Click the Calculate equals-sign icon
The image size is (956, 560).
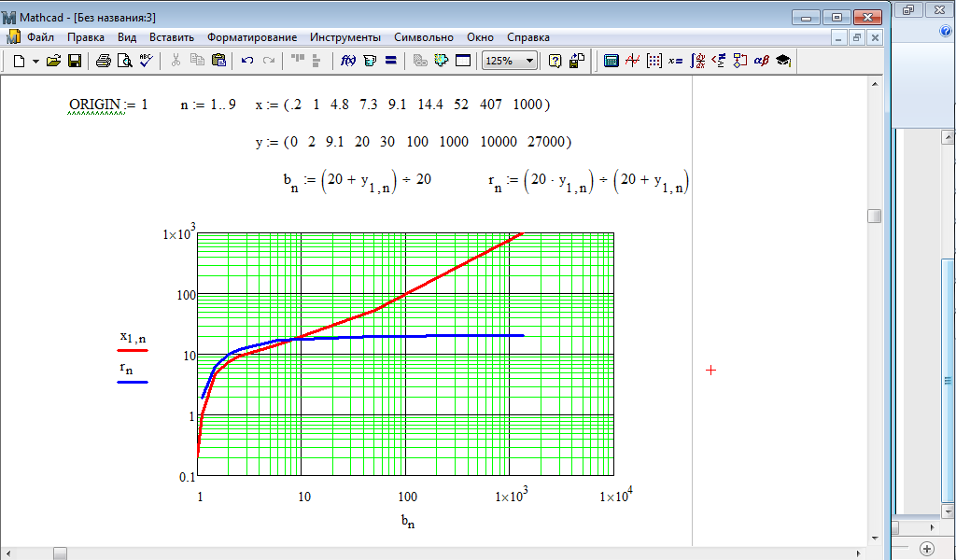click(390, 61)
